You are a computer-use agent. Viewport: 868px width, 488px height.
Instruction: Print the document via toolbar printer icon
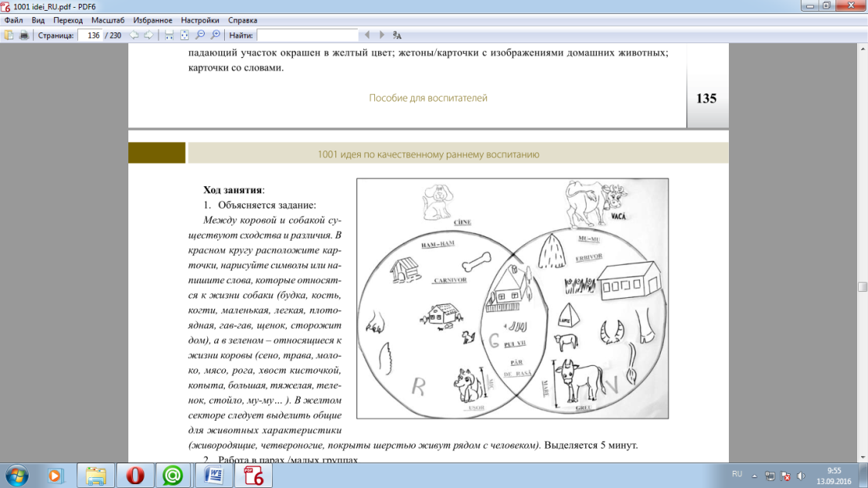coord(24,35)
